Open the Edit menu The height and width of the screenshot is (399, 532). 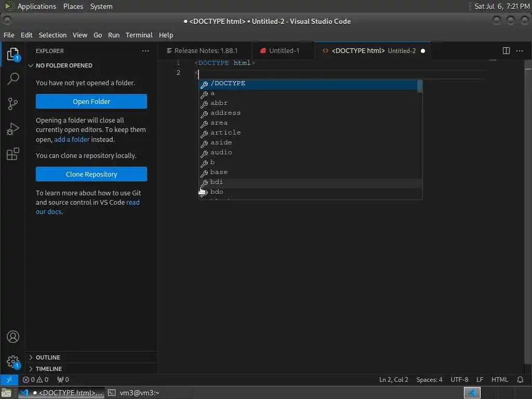pyautogui.click(x=26, y=35)
